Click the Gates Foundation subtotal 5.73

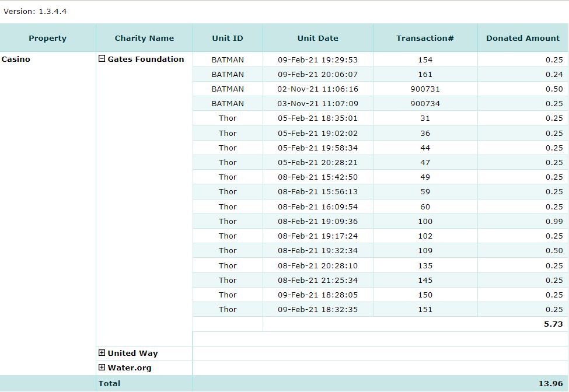(x=553, y=324)
